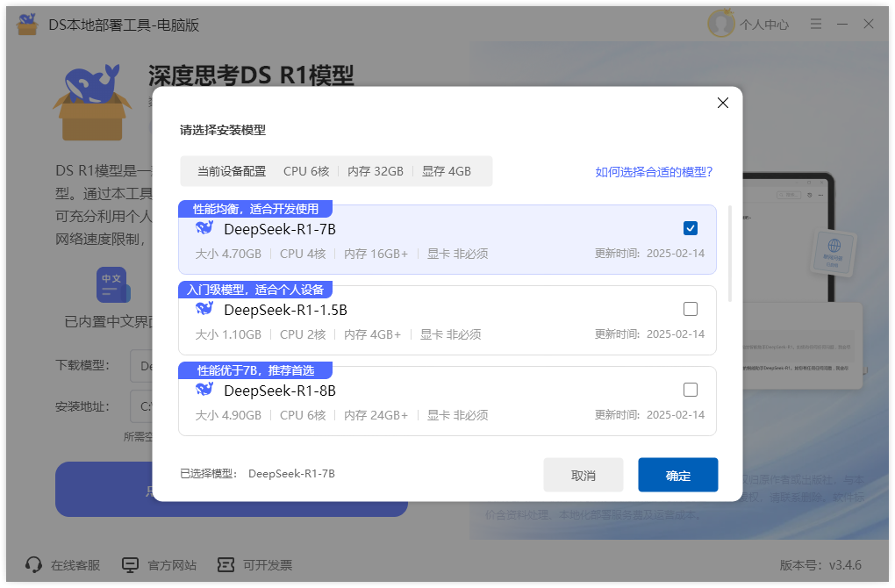895x588 pixels.
Task: Click the 入门级模型 entry-level tag label
Action: tap(255, 290)
